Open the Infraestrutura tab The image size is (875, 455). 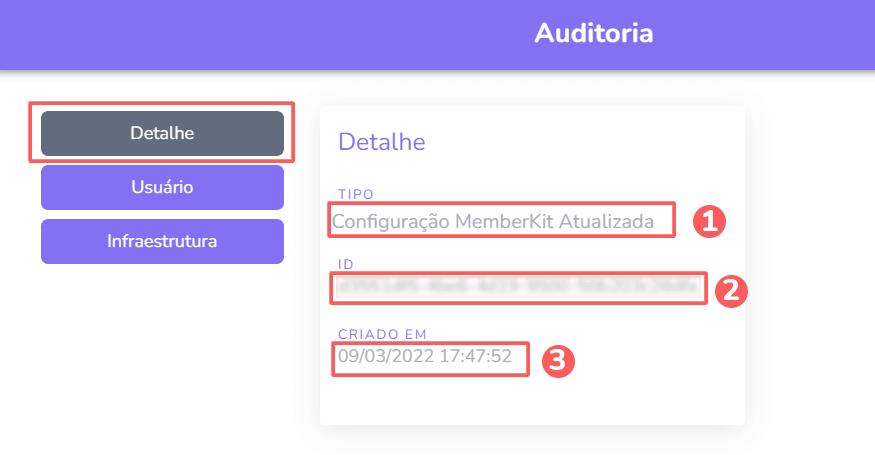click(x=162, y=241)
